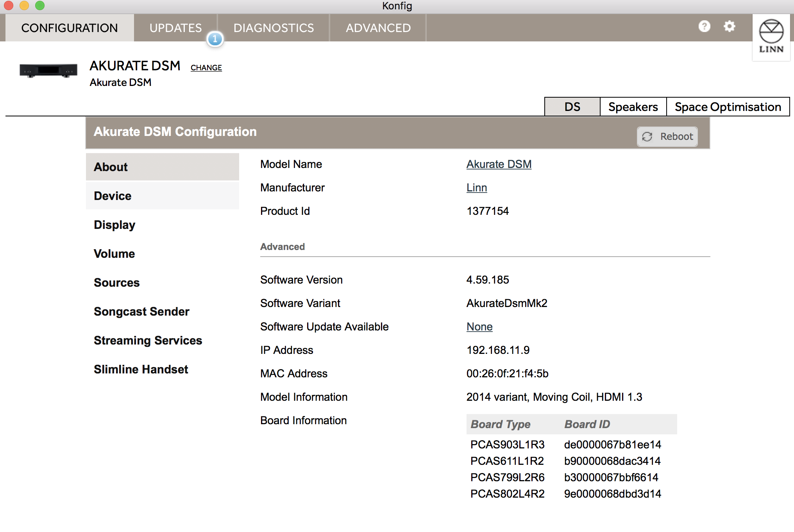
Task: Click the Akurate DSM Configuration header title
Action: 175,132
